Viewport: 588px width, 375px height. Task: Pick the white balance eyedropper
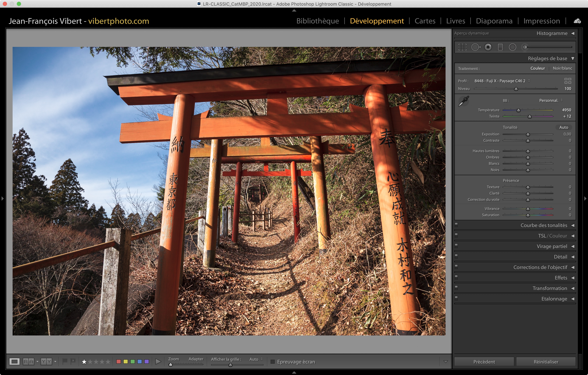pos(463,101)
